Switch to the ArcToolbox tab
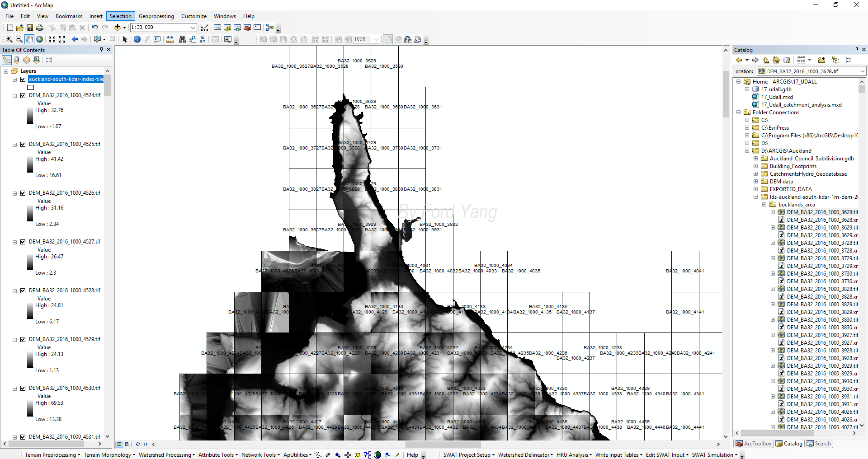This screenshot has width=868, height=459. coord(754,444)
